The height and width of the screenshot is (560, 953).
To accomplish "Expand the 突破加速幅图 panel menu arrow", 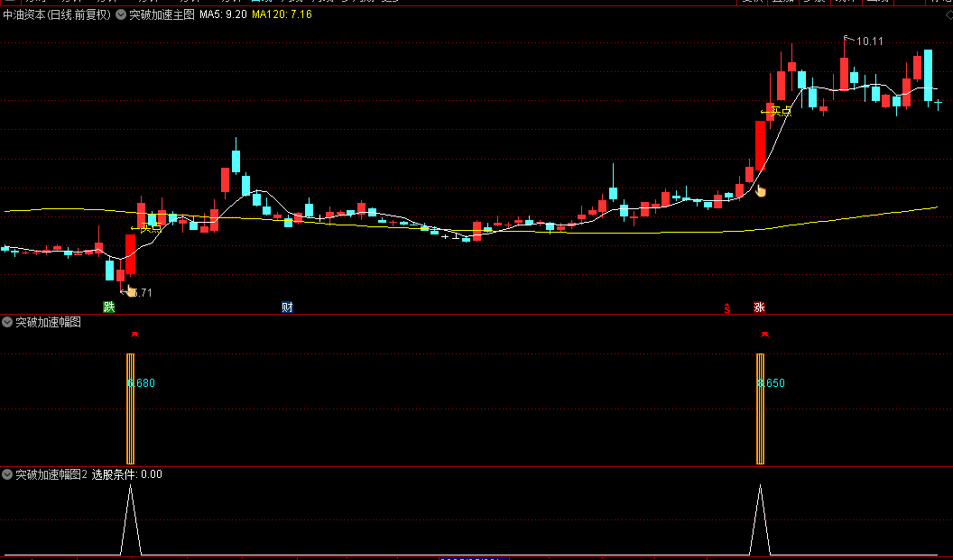I will tap(7, 322).
